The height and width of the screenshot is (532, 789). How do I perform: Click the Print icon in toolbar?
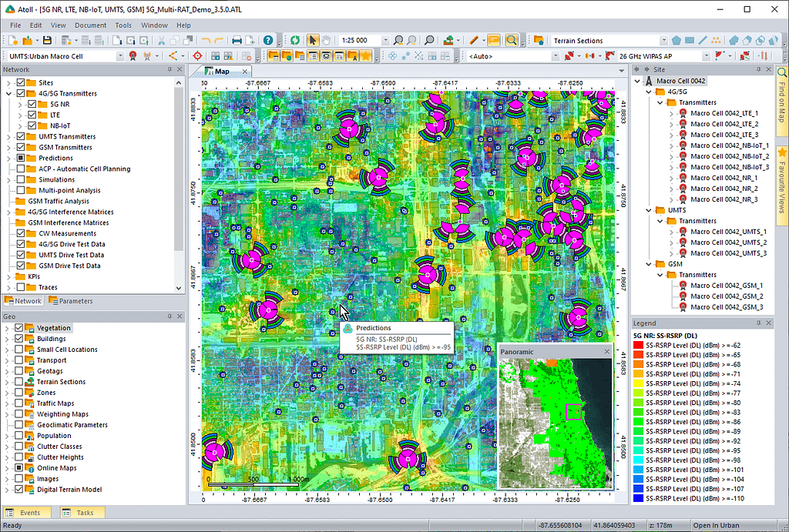[x=237, y=40]
